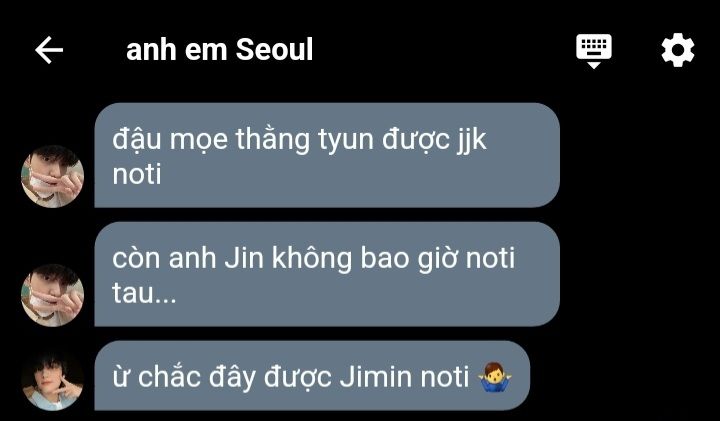Tap the word Seoul in the header
This screenshot has height=421, width=720.
(x=275, y=50)
